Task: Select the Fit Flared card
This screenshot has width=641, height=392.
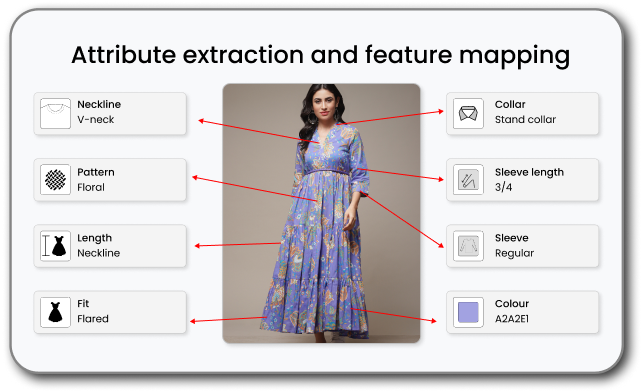Action: coord(110,312)
